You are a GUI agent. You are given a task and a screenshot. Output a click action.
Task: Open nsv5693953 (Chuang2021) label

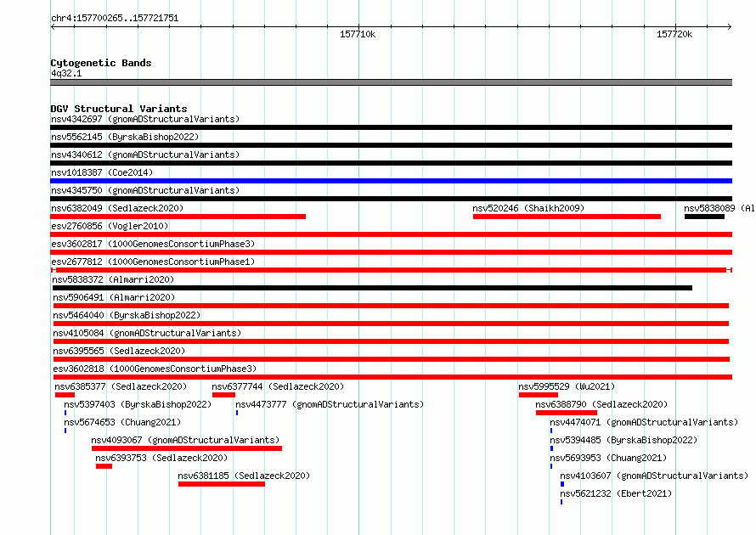[608, 458]
